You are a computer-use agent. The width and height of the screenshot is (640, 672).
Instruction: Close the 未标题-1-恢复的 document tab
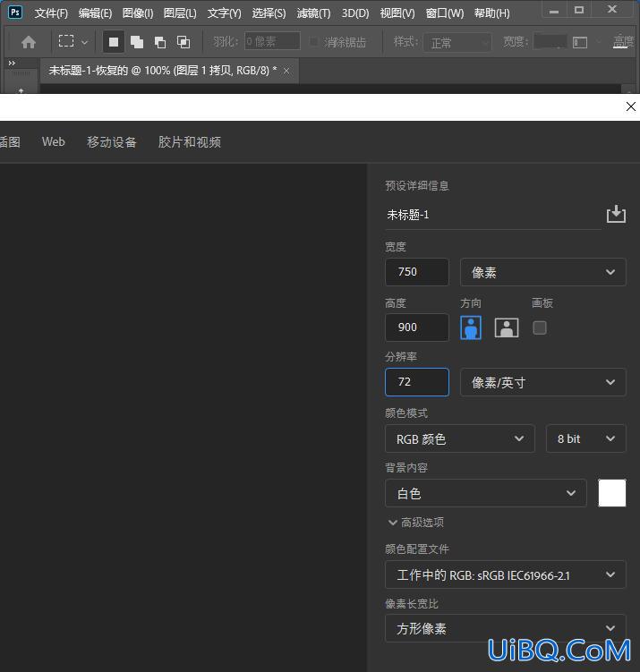point(286,71)
